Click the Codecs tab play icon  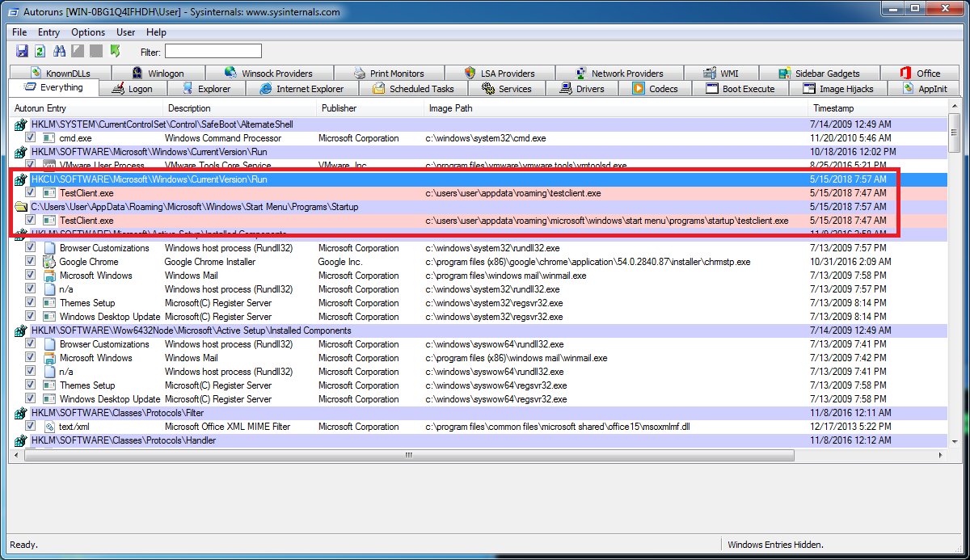(639, 89)
